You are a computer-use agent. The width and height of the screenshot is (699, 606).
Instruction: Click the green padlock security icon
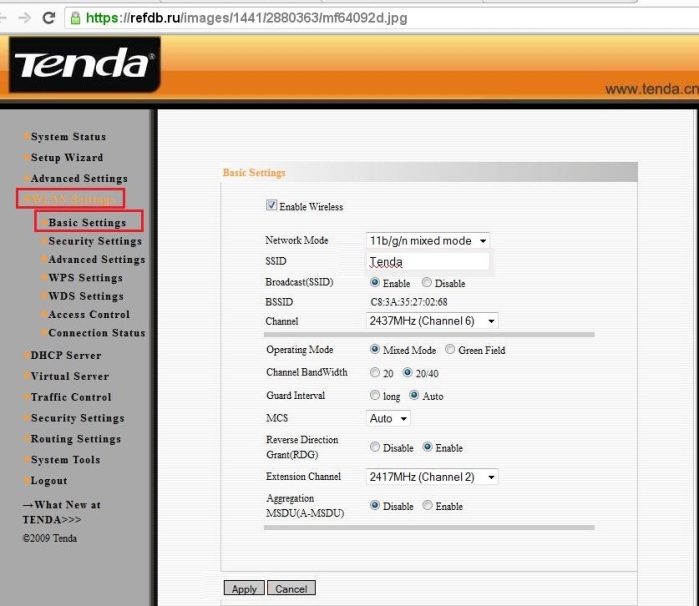[75, 18]
